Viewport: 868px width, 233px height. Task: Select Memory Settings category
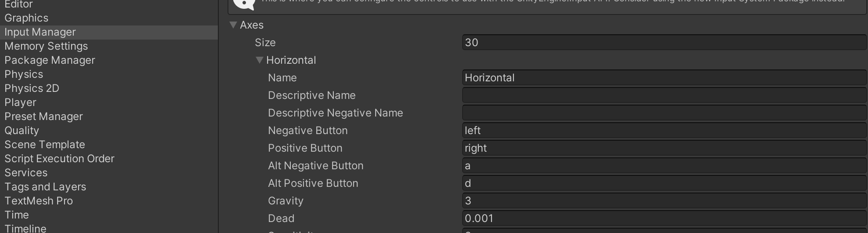[x=46, y=46]
